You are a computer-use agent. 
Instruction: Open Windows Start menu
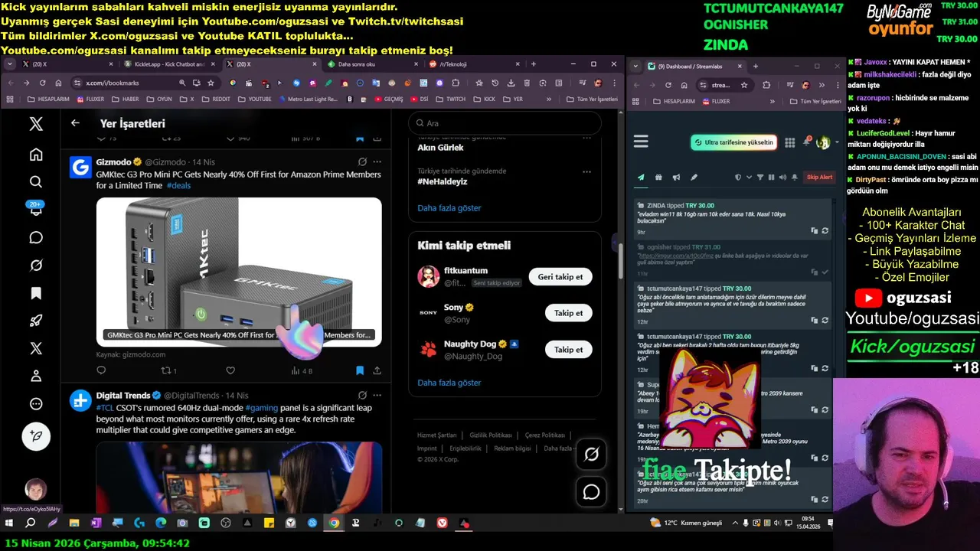point(9,523)
